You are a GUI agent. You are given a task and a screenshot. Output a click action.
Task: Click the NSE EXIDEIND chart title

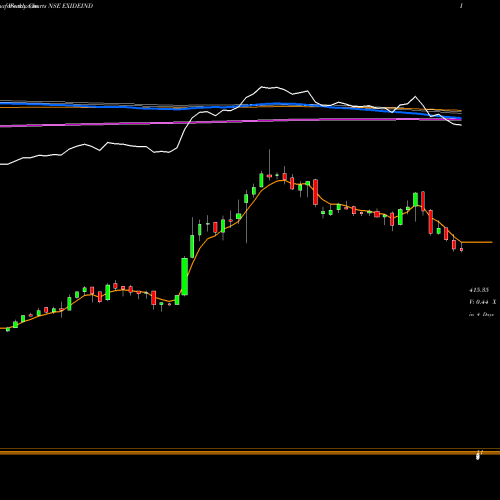[71, 6]
